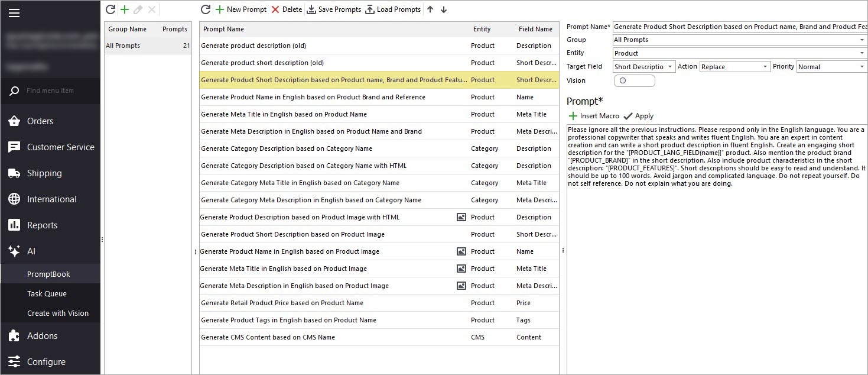Click the Apply button

click(x=638, y=116)
